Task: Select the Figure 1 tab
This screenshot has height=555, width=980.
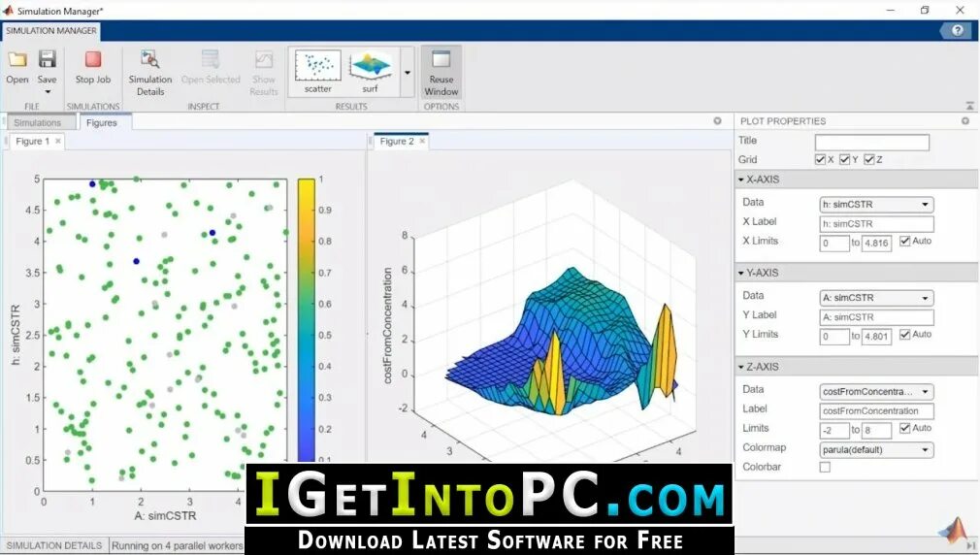Action: coord(32,142)
